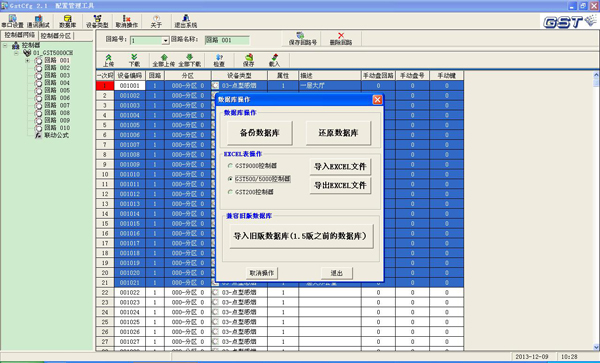Click the loop icon beside 回路 002
The height and width of the screenshot is (363, 600).
(38, 68)
